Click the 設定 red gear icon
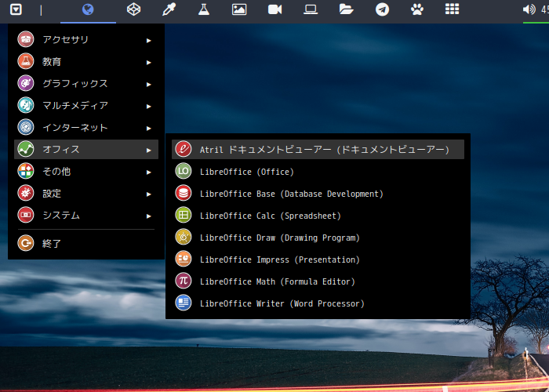 tap(26, 193)
